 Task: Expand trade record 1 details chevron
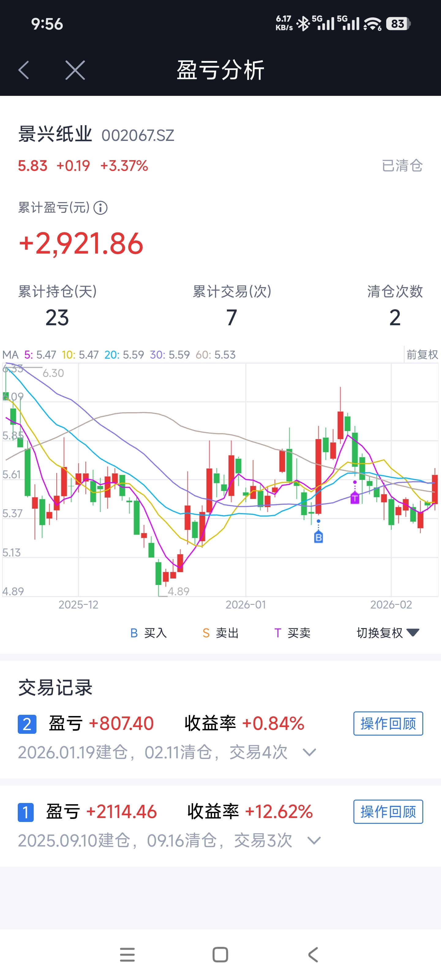tap(314, 840)
